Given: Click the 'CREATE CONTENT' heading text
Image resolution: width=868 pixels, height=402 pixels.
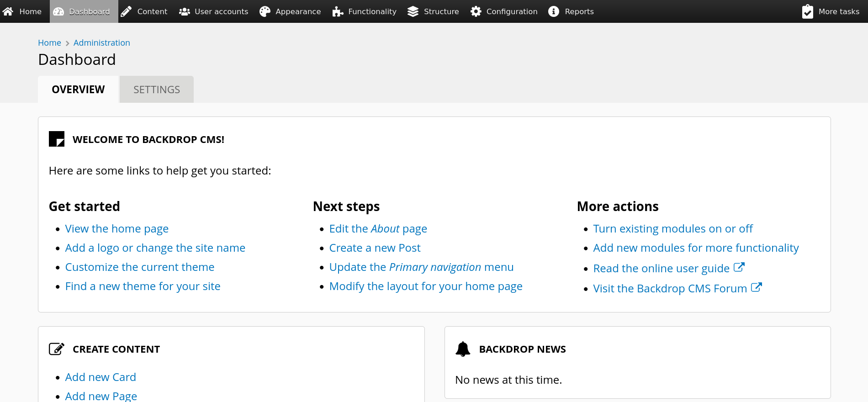Looking at the screenshot, I should coord(116,349).
